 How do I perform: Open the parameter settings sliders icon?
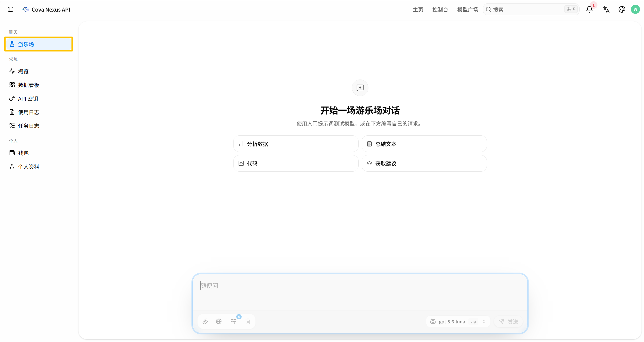(x=233, y=321)
